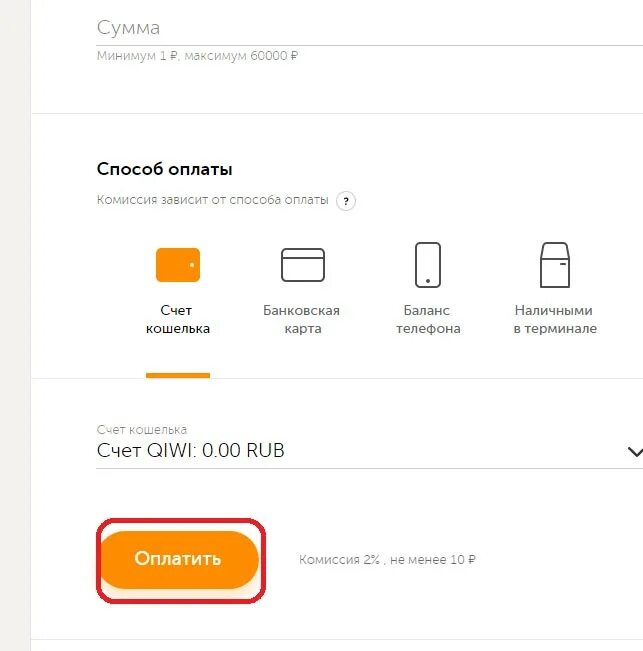643x651 pixels.
Task: Click the orange active tab underline
Action: [178, 375]
